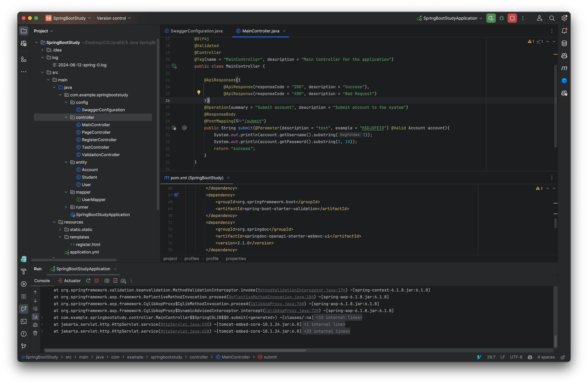Open Account class in project tree

pyautogui.click(x=90, y=170)
